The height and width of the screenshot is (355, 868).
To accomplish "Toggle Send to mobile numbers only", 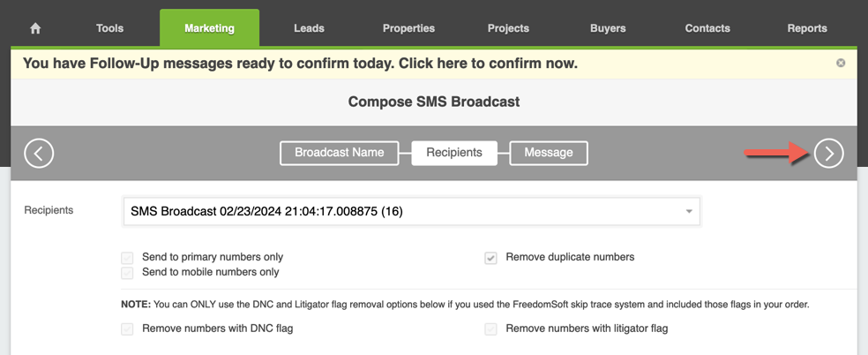I will pyautogui.click(x=127, y=273).
